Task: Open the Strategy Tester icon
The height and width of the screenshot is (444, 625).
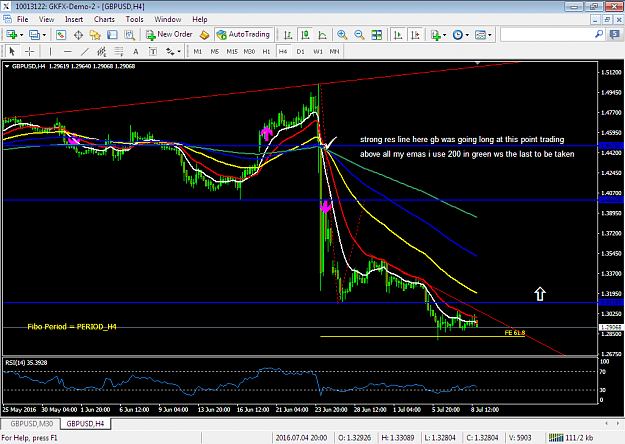Action: pyautogui.click(x=129, y=35)
